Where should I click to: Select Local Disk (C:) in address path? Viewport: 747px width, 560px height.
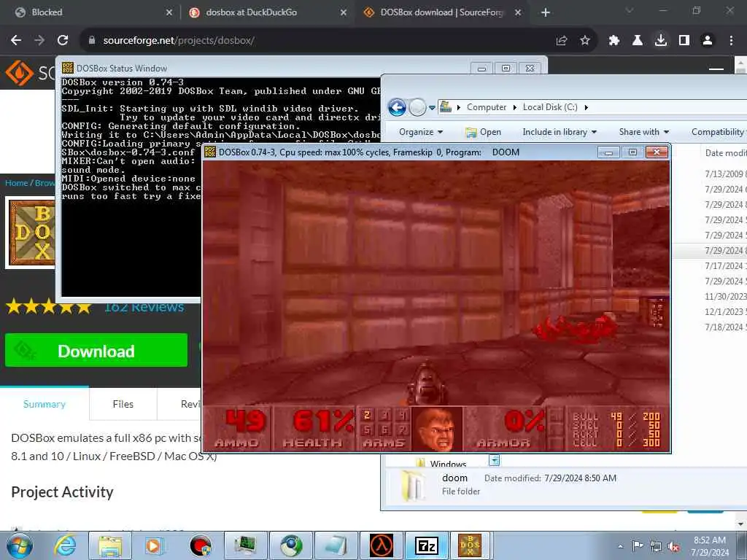550,107
